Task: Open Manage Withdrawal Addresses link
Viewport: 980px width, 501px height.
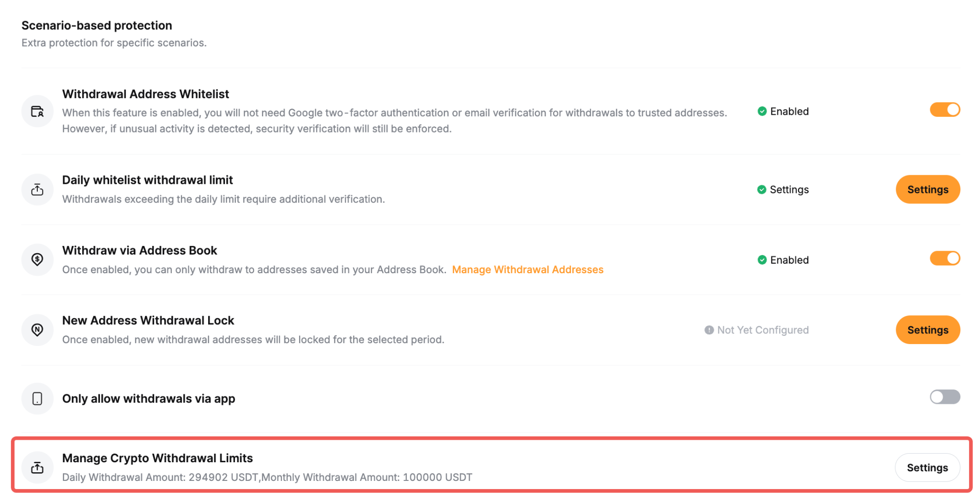Action: 528,270
